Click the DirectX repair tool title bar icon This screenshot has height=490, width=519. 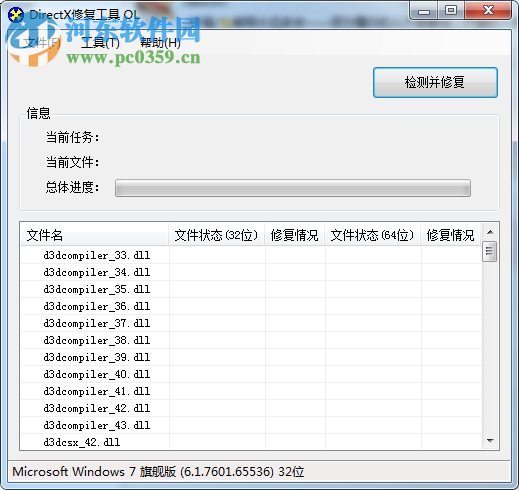[x=16, y=14]
